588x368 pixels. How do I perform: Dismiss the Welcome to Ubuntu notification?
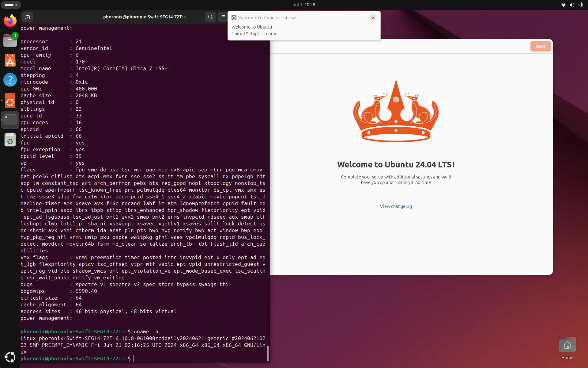point(373,18)
